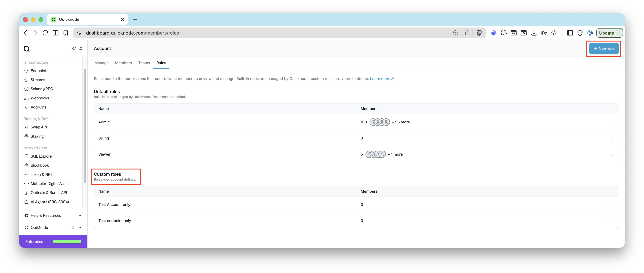
Task: Open a new browser tab
Action: tap(135, 19)
